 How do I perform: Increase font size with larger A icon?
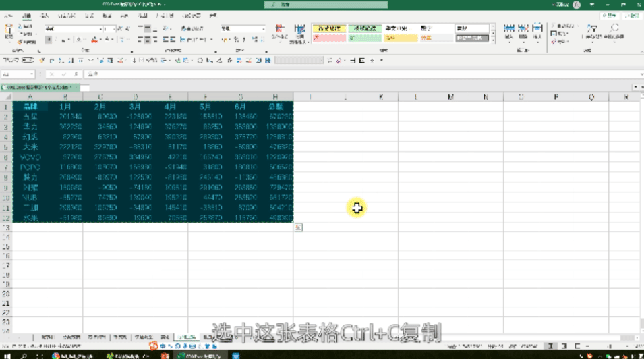[x=120, y=29]
